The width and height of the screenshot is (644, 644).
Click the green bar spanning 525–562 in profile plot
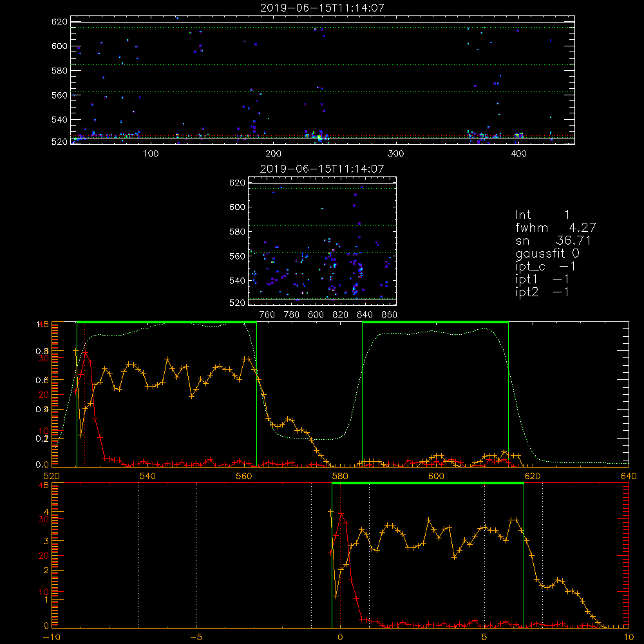coord(167,322)
